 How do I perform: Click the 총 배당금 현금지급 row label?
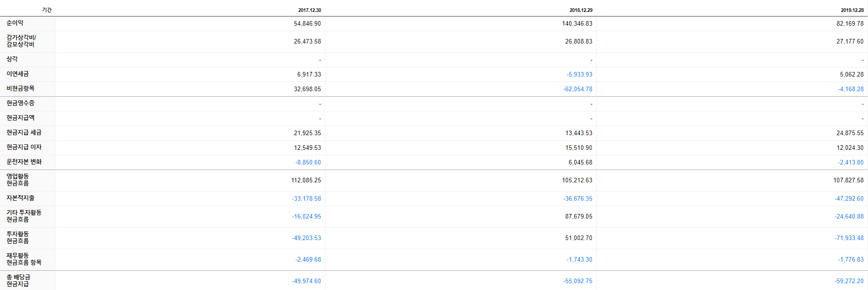point(18,280)
